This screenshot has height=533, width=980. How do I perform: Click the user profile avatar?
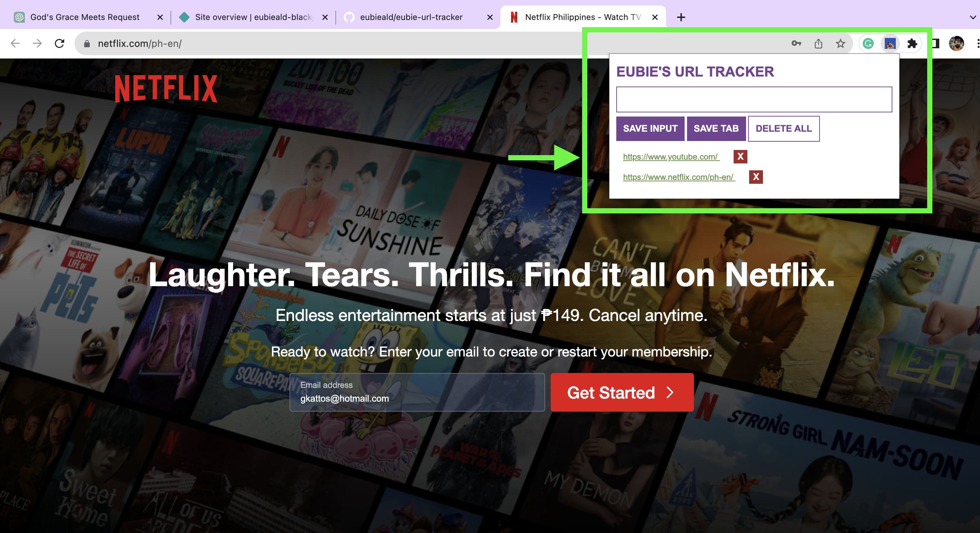click(x=956, y=43)
